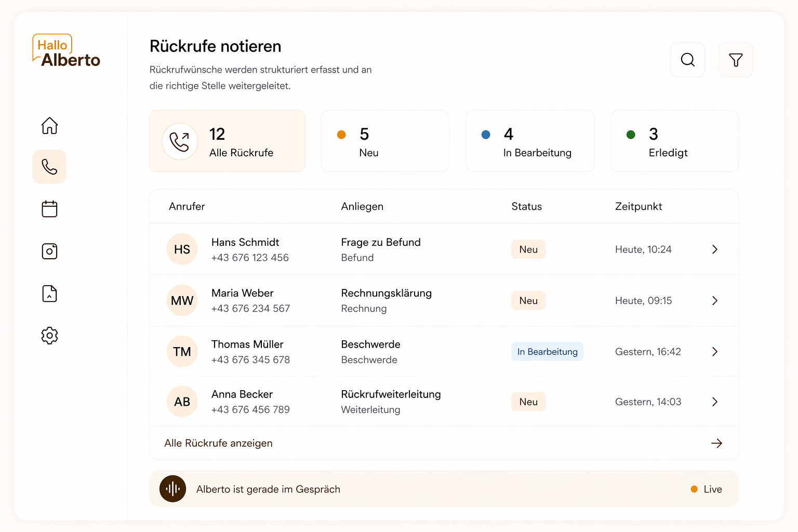Filter by the Neu status card
The image size is (798, 532).
385,141
